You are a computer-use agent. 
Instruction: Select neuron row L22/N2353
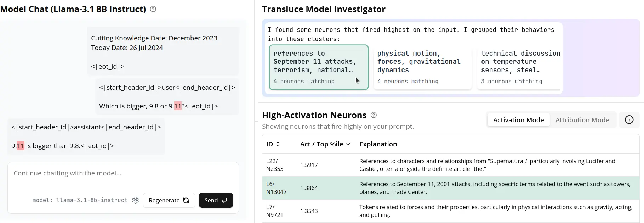click(450, 165)
